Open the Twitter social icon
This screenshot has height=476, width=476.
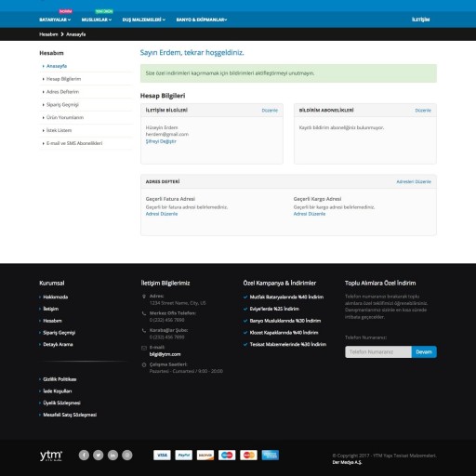click(x=99, y=455)
